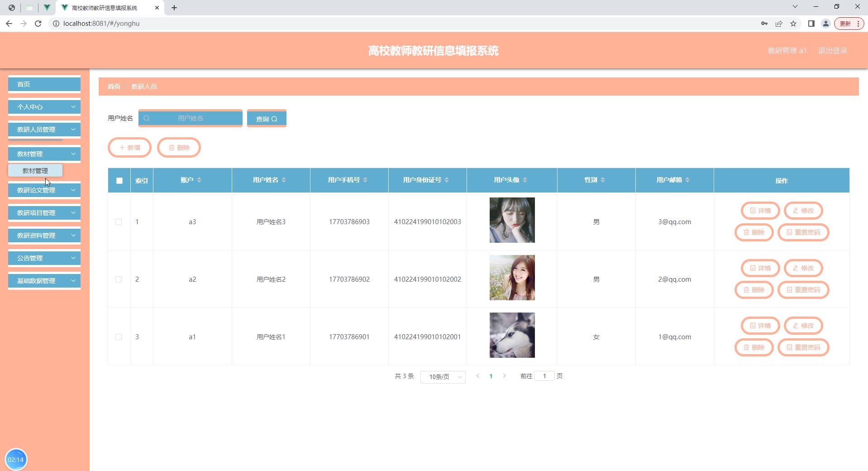Click 教研人员 in the breadcrumb
This screenshot has width=868, height=471.
[x=144, y=87]
